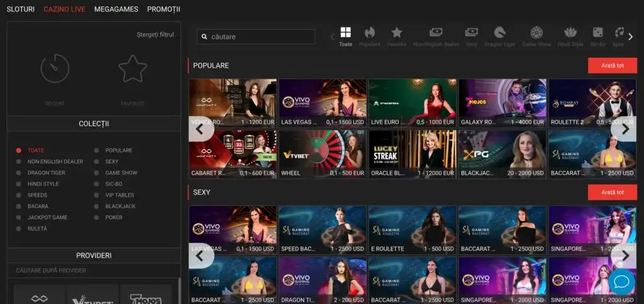Click the Provideri panel header
This screenshot has width=644, height=304.
click(94, 255)
